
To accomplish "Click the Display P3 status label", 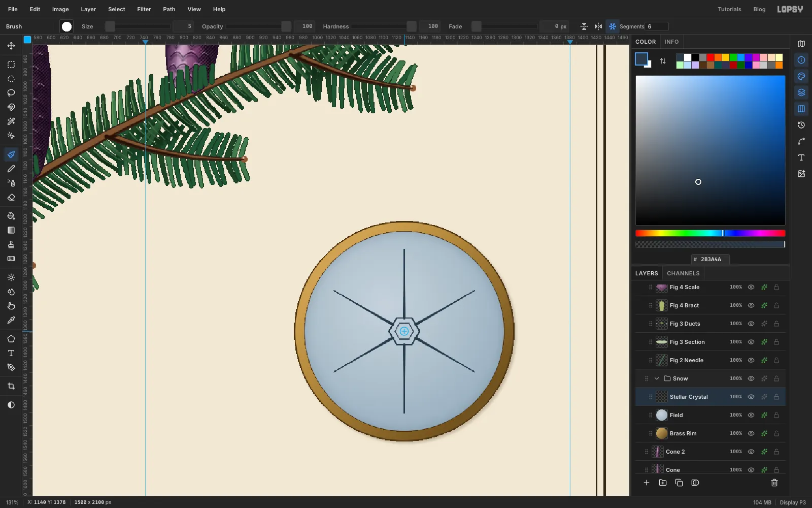I will 793,502.
